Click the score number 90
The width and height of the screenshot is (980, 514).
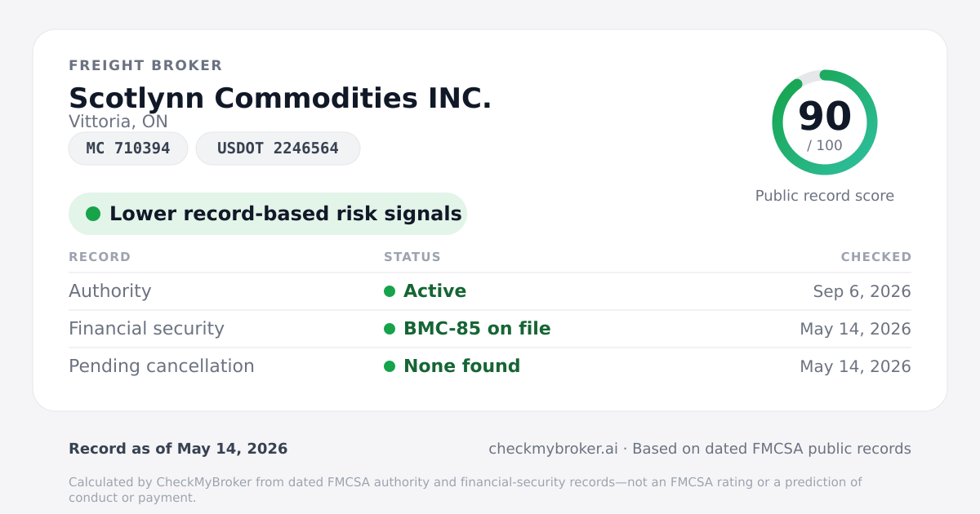tap(825, 116)
